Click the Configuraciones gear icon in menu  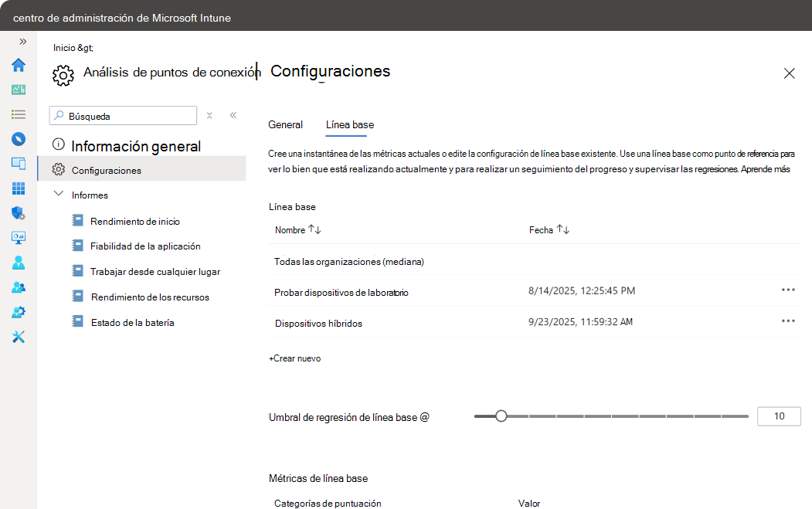coord(59,169)
